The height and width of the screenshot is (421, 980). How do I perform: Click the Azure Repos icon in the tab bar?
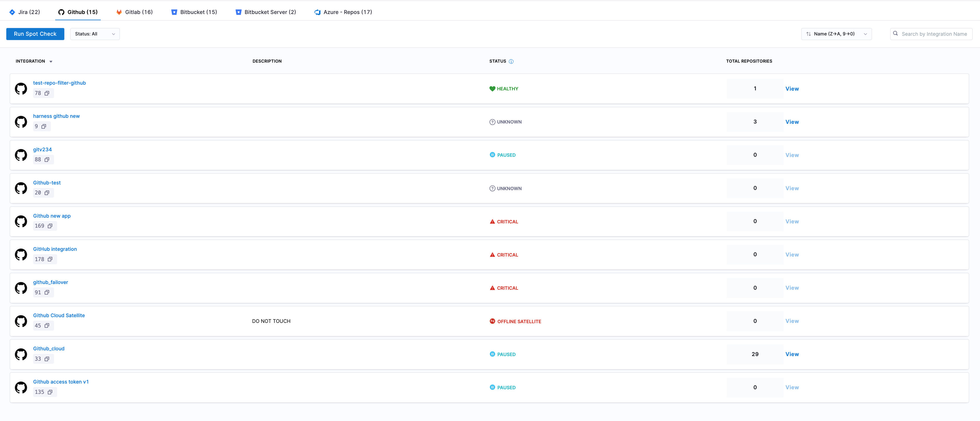tap(317, 12)
